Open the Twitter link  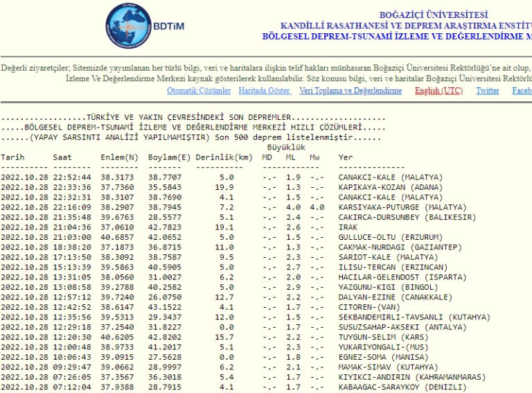488,91
